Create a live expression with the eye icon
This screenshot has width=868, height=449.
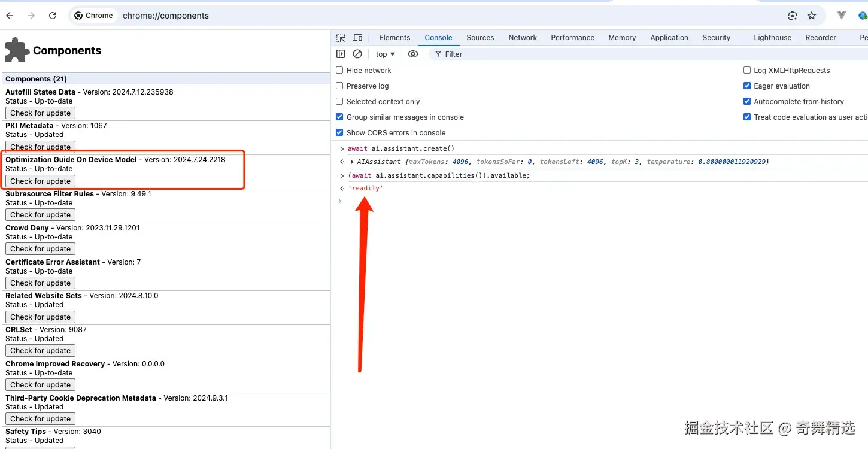pos(413,54)
